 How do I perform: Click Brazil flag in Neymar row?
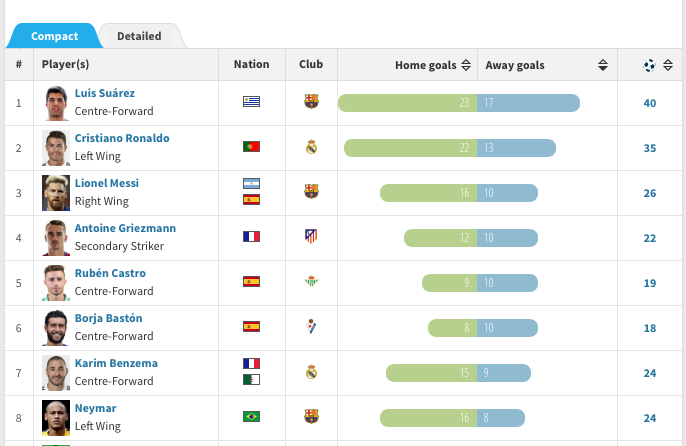pyautogui.click(x=251, y=416)
